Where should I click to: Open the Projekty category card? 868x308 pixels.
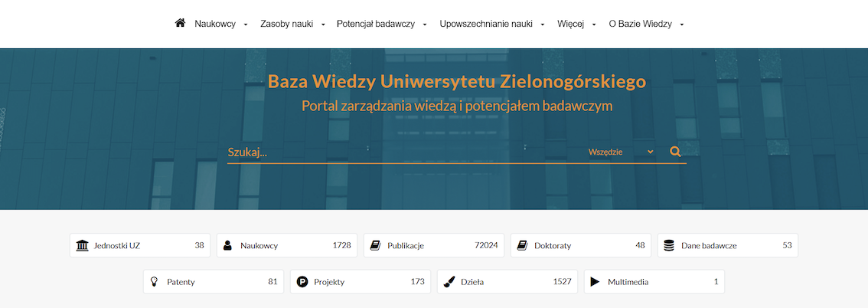(x=361, y=281)
